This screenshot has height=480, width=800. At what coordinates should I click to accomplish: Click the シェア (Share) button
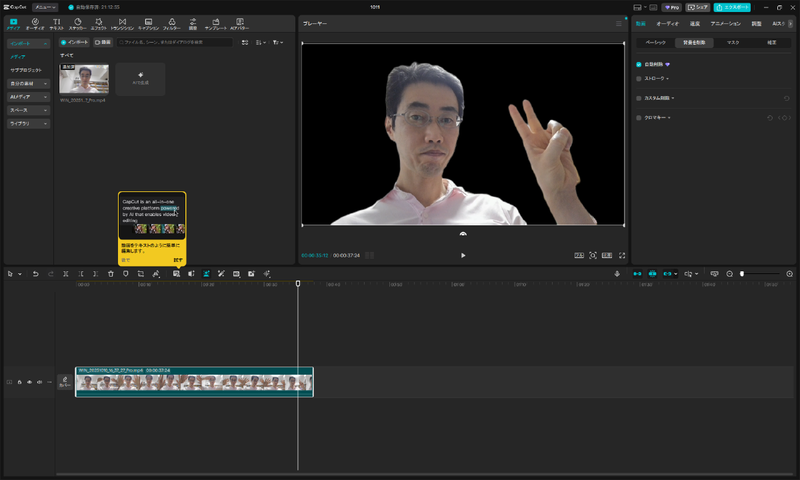[699, 7]
